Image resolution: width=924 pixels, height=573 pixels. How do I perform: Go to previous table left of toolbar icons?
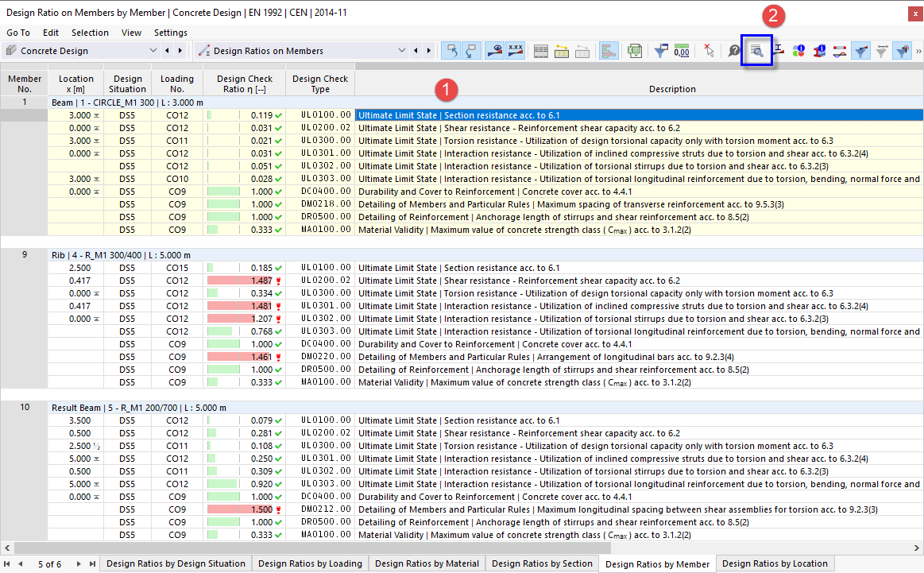(416, 51)
